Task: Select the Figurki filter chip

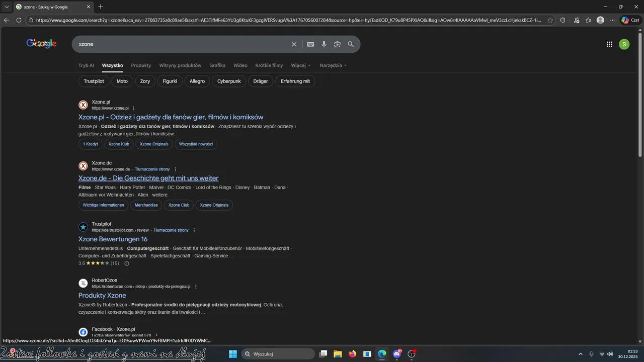Action: (x=170, y=81)
